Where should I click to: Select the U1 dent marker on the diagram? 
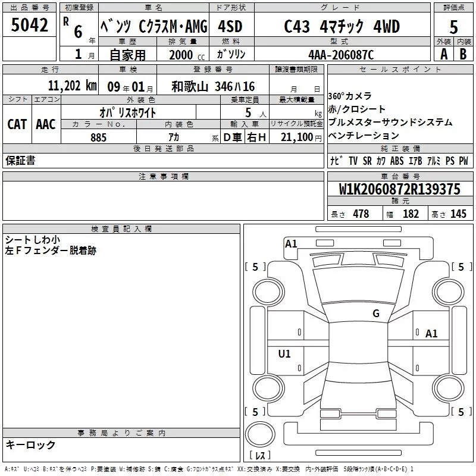[284, 354]
